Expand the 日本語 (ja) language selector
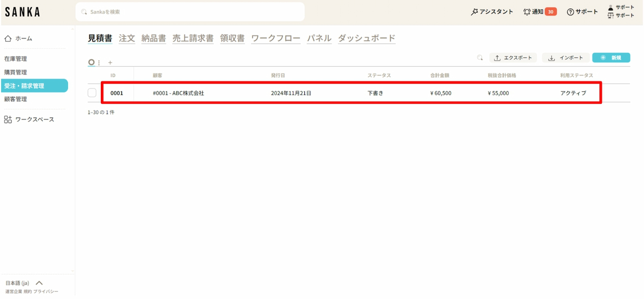The image size is (644, 299). coord(24,283)
